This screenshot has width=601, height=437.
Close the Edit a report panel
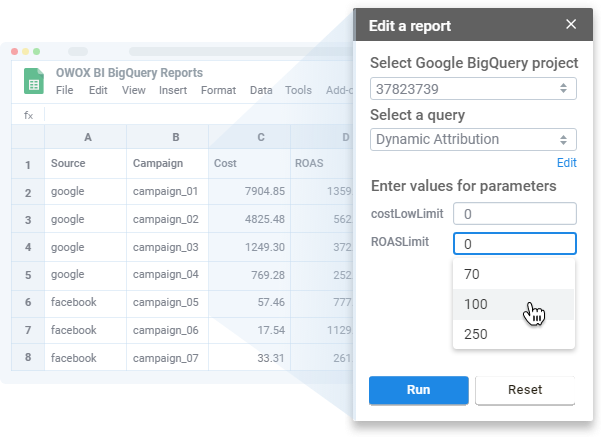(571, 25)
